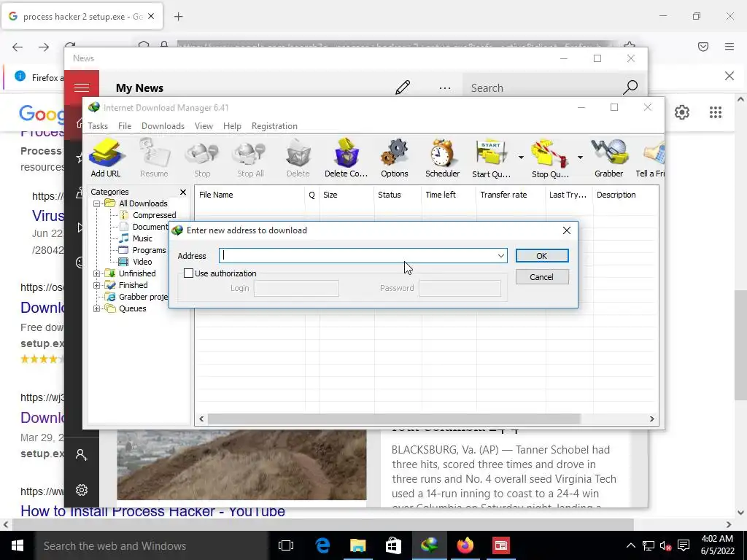Expand the Queues tree node
The height and width of the screenshot is (560, 747).
[97, 308]
